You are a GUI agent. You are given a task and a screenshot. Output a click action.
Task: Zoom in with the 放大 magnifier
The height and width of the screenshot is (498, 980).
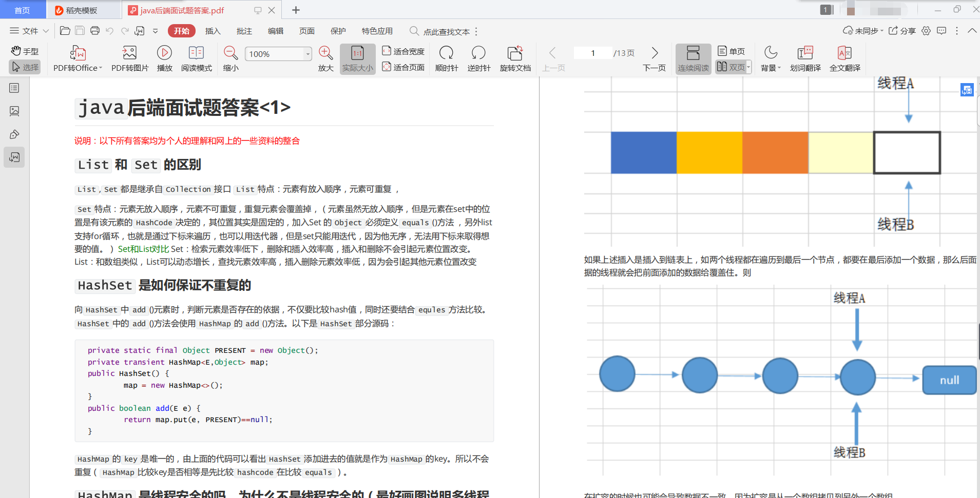click(x=325, y=59)
